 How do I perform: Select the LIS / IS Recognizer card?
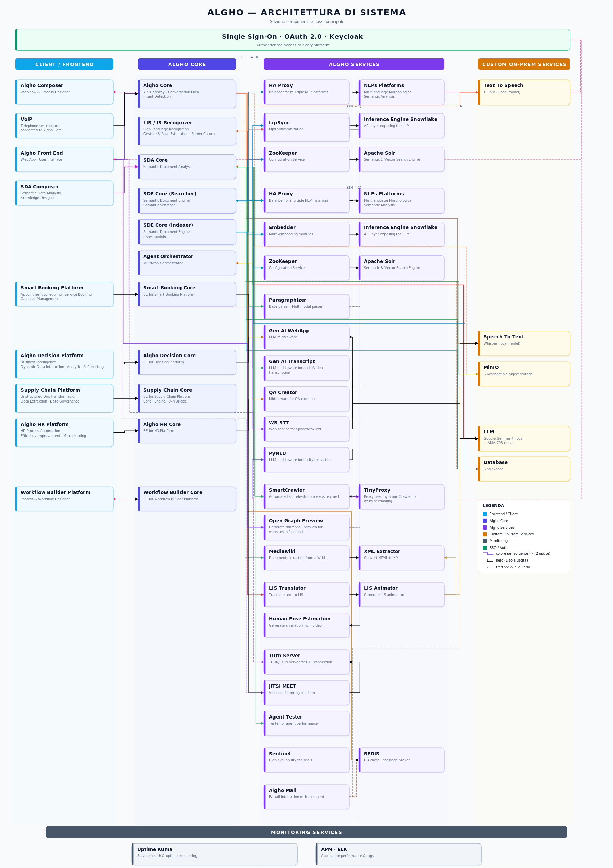click(187, 131)
